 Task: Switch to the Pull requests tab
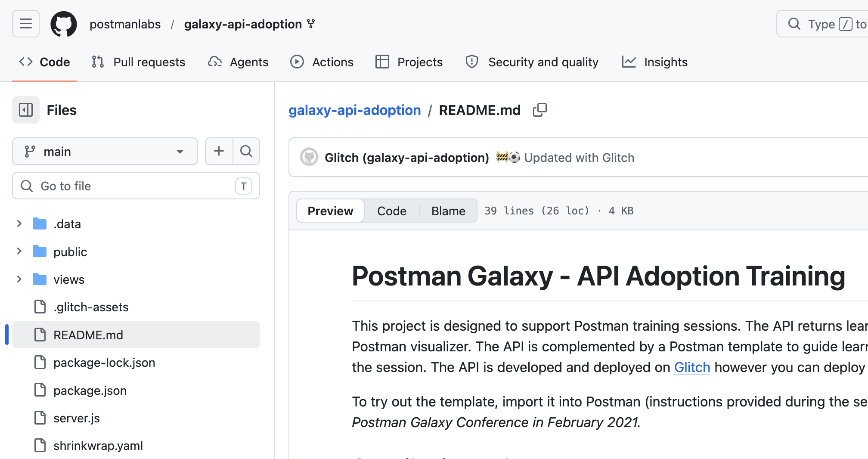tap(138, 62)
